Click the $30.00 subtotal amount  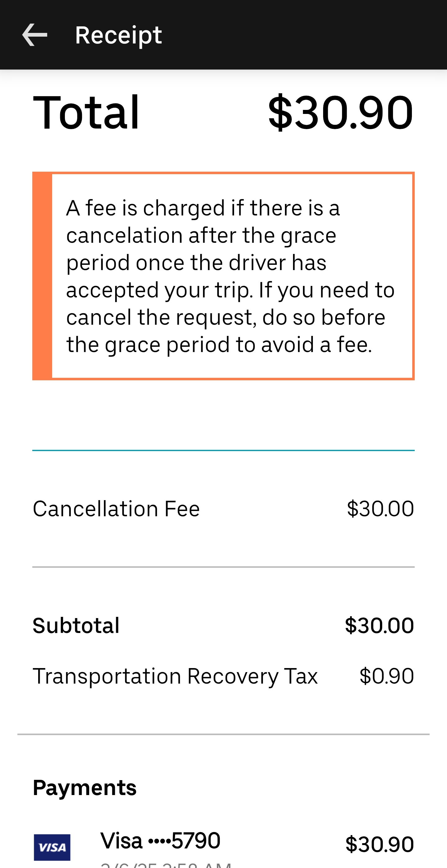tap(379, 626)
